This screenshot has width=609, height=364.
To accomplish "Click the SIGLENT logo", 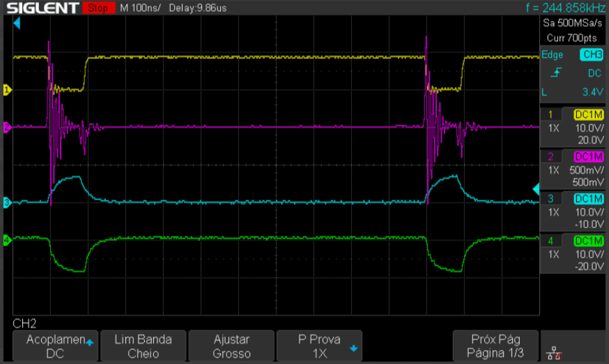I will 43,8.
